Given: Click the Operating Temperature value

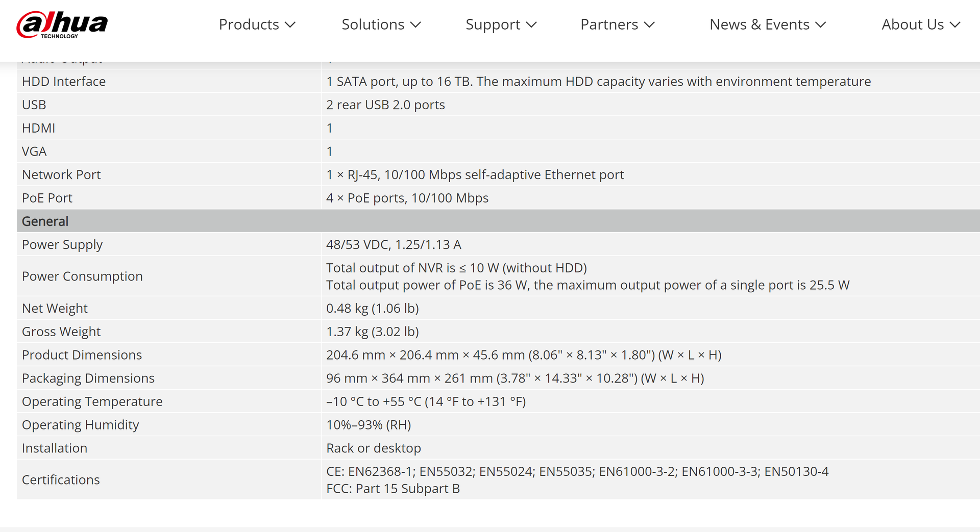Looking at the screenshot, I should pos(426,402).
